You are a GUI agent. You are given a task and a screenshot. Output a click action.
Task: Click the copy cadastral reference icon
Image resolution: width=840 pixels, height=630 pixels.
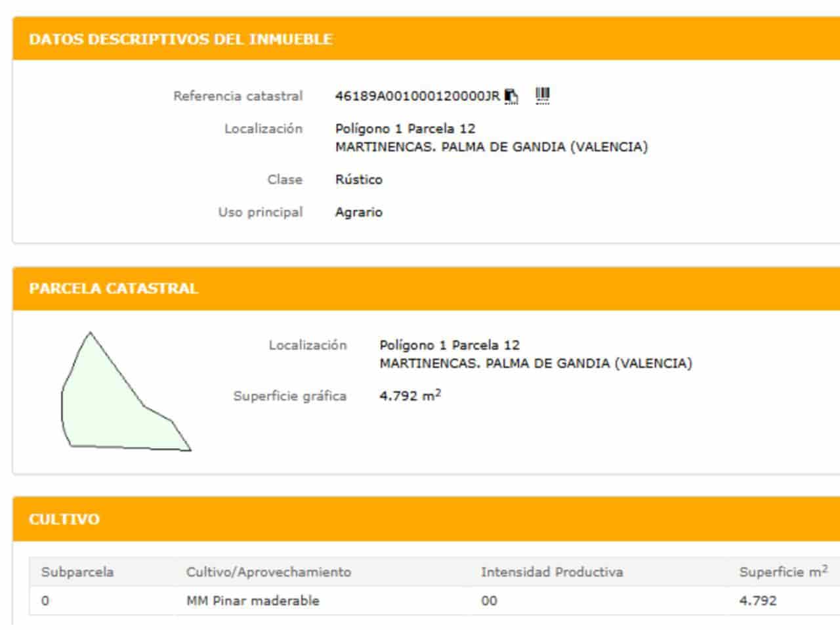click(x=511, y=94)
